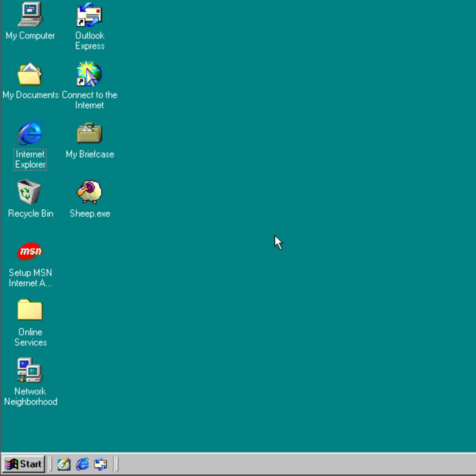Click the Recycle Bin label
Screen dimensions: 476x476
point(30,213)
